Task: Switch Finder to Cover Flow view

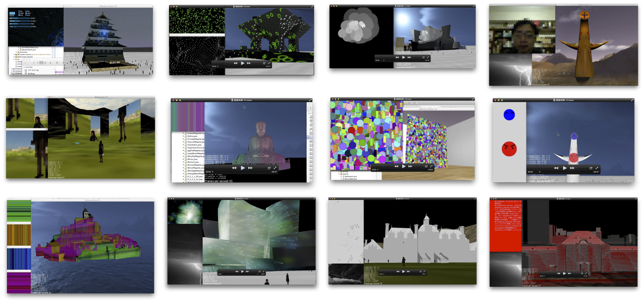Action: (x=45, y=63)
